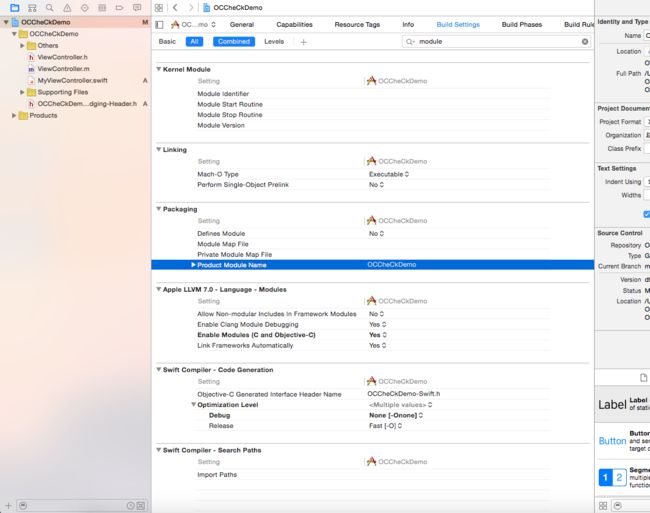Open the Debug navigator icon
The height and width of the screenshot is (513, 650).
tap(102, 8)
